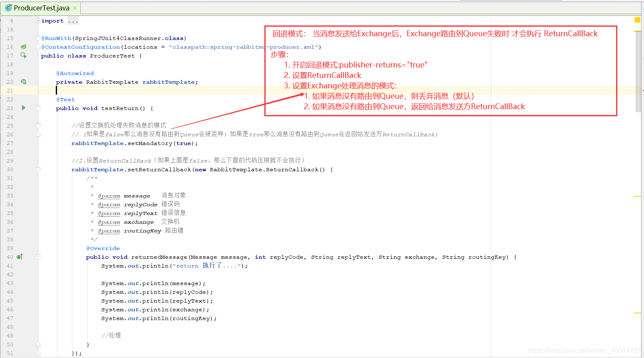Click RabbitTemplate.ReturnCallback() on line 30
Screen dimensions: 644x358
tap(267, 169)
